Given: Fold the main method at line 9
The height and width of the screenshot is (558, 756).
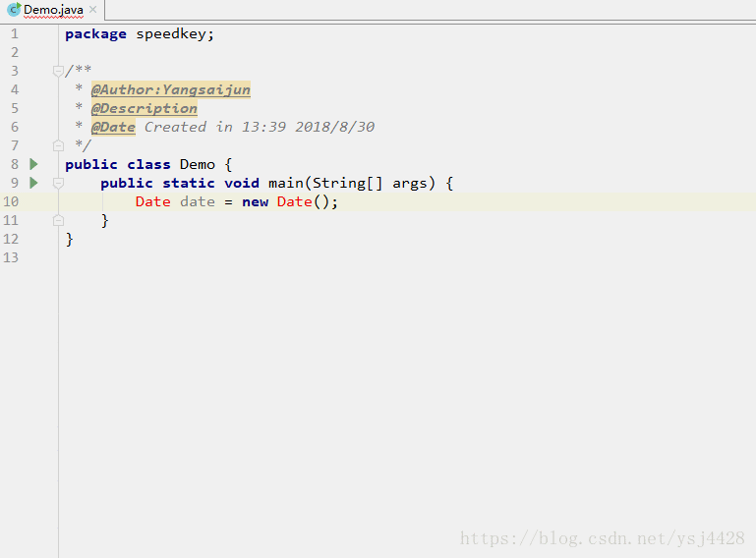Looking at the screenshot, I should coord(58,183).
